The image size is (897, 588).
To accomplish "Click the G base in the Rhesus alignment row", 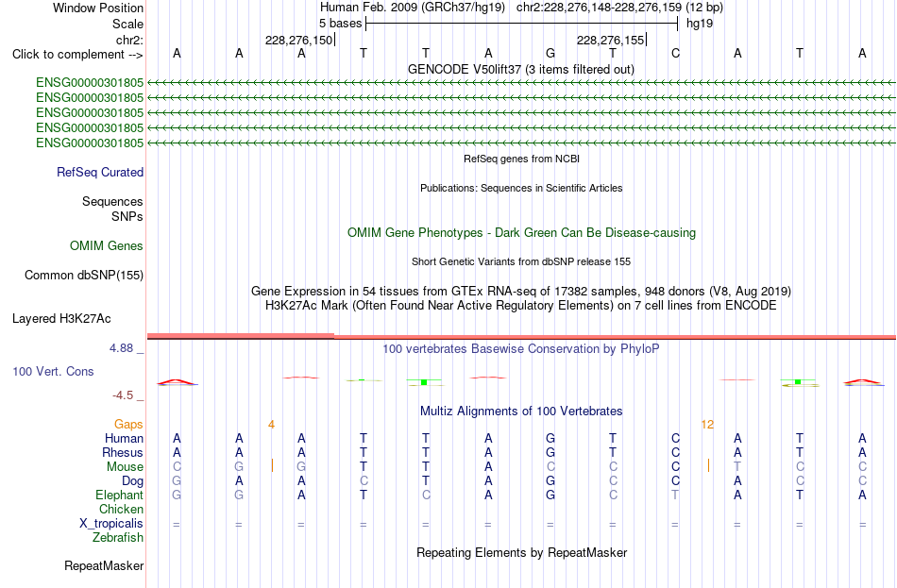I will tap(550, 452).
